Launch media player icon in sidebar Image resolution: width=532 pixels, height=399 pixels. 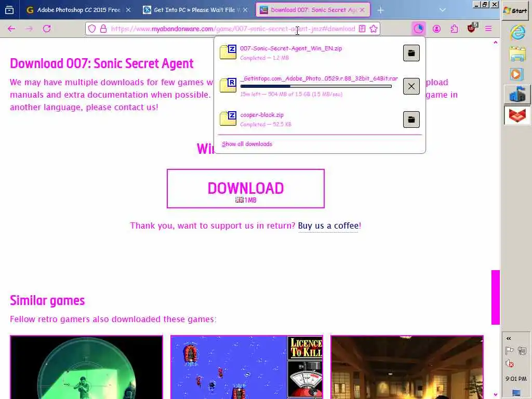point(516,74)
